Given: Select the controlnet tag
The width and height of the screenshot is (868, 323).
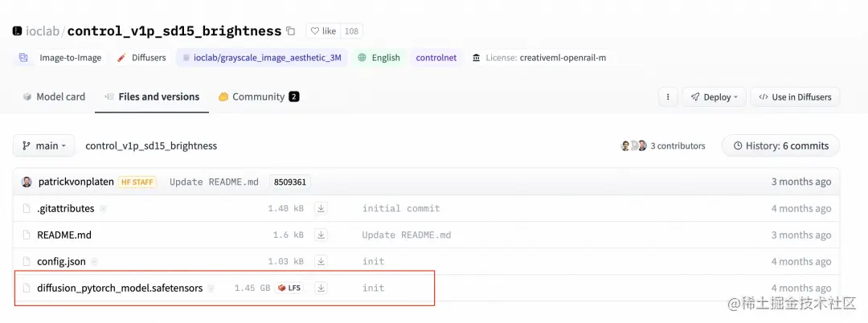Looking at the screenshot, I should pyautogui.click(x=436, y=58).
